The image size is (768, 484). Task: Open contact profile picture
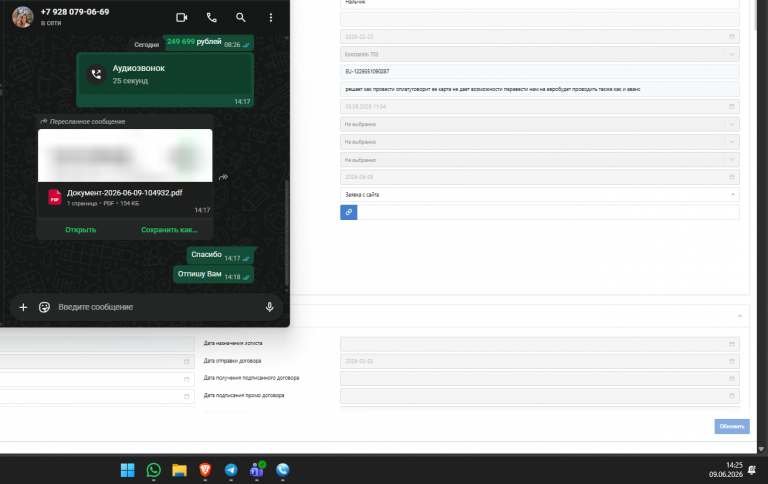point(23,17)
